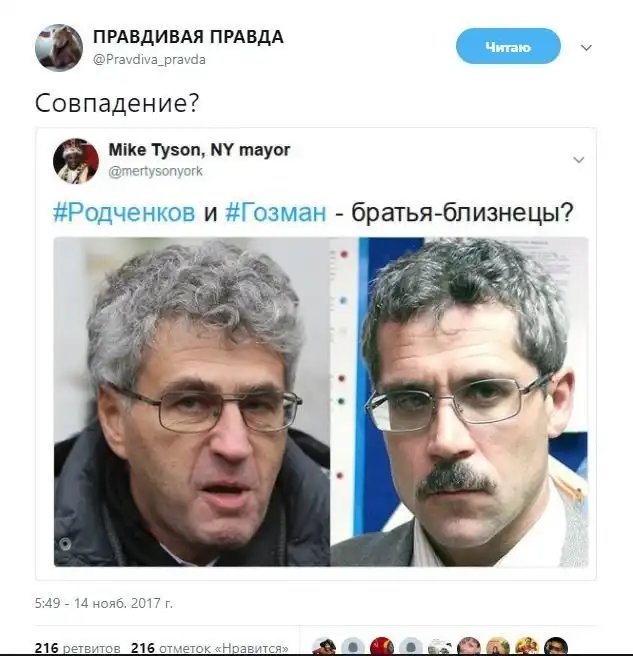Open the first liker avatar in row
The width and height of the screenshot is (633, 656).
(324, 647)
